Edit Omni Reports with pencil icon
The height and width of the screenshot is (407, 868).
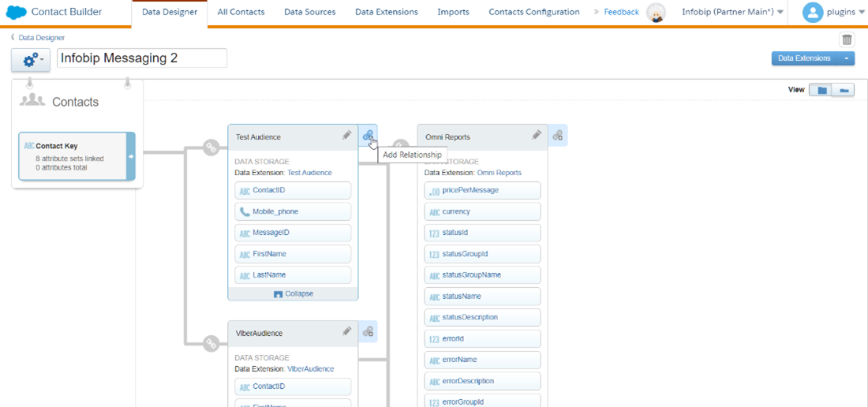pyautogui.click(x=537, y=136)
